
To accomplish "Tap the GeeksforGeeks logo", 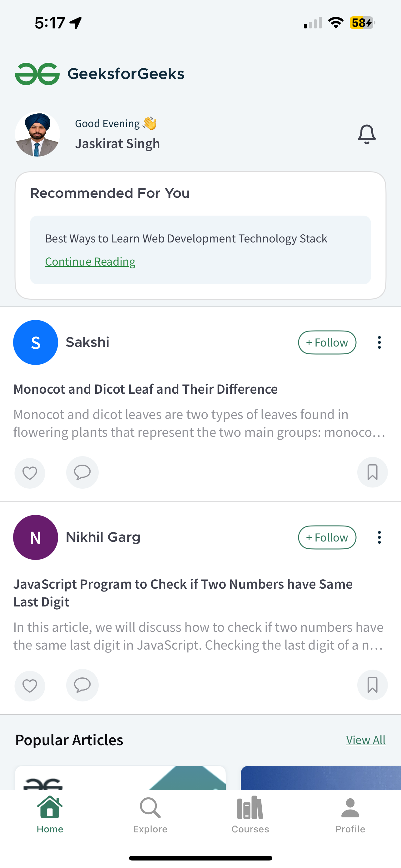I will tap(100, 74).
